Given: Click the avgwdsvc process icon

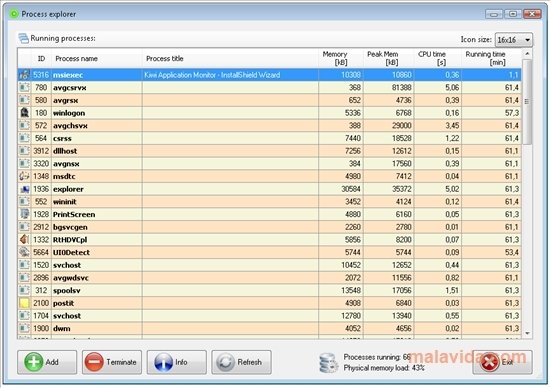Looking at the screenshot, I should (24, 277).
